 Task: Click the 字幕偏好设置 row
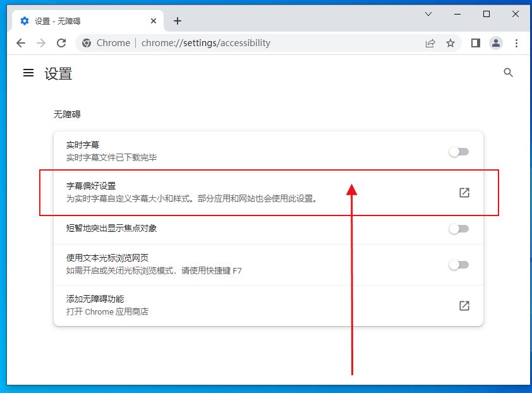269,193
